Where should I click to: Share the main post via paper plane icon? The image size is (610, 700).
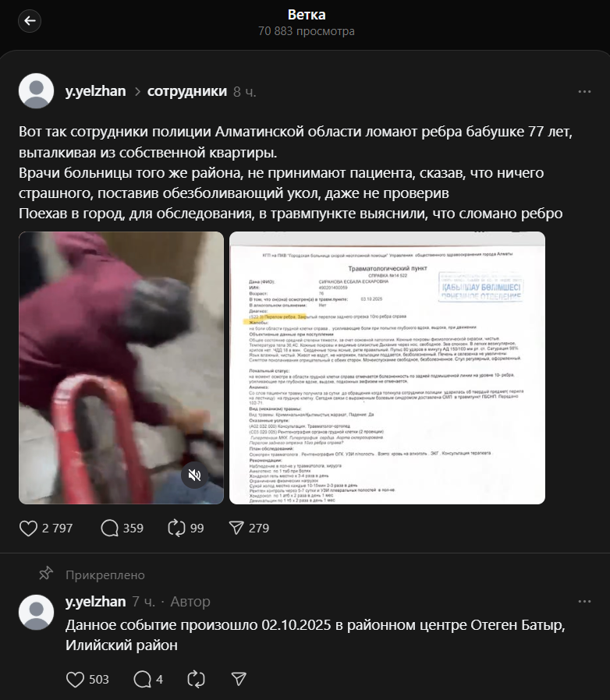pyautogui.click(x=236, y=529)
